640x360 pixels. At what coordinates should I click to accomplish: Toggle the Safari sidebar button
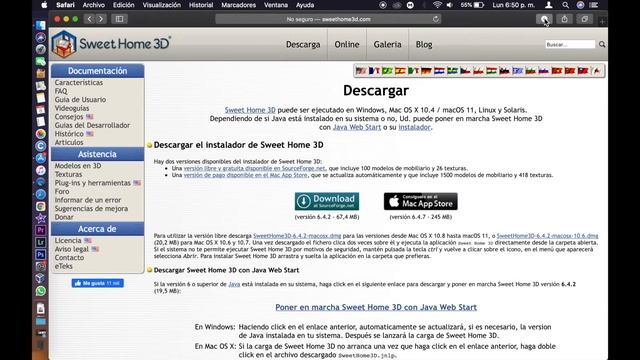[x=120, y=19]
